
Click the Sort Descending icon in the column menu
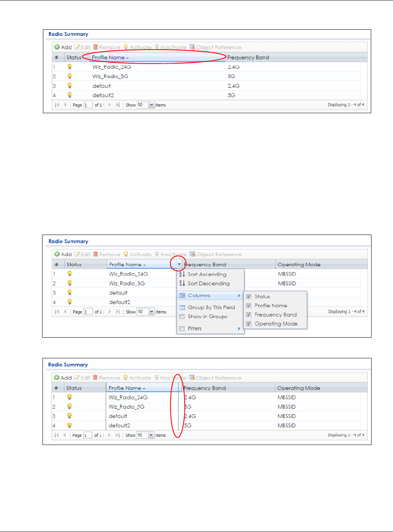tap(182, 283)
